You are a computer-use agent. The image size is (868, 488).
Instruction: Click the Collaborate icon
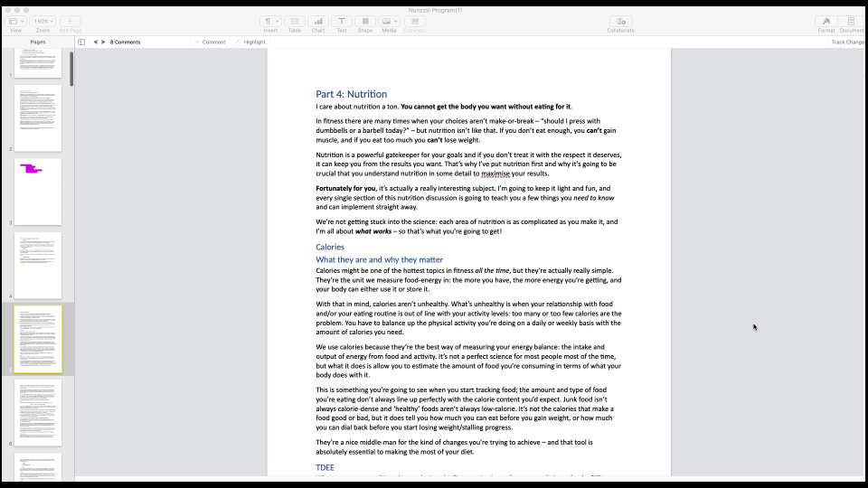pos(620,21)
